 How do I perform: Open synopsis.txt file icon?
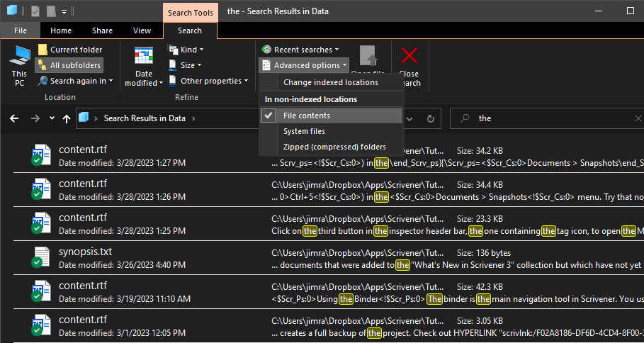click(x=41, y=257)
